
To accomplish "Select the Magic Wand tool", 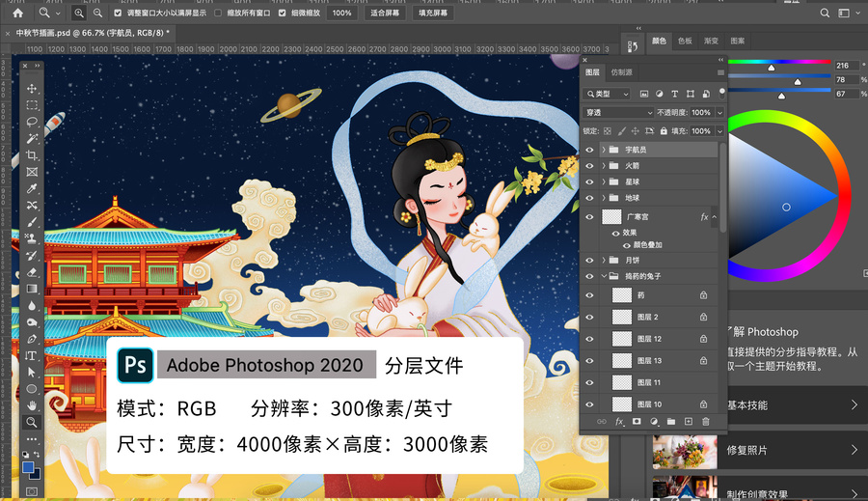I will pyautogui.click(x=32, y=139).
